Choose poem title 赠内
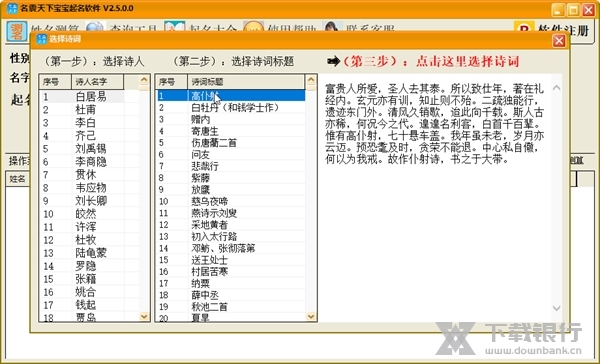Image resolution: width=600 pixels, height=364 pixels. [x=201, y=119]
